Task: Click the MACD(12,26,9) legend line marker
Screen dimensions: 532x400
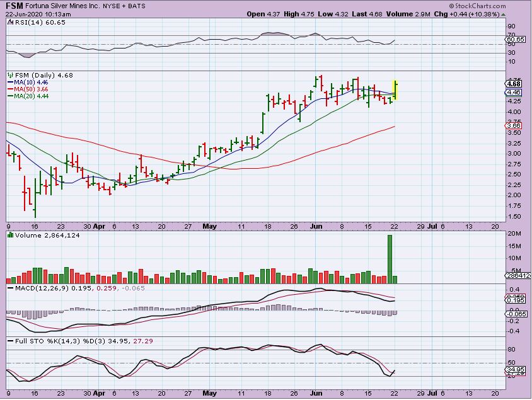Action: click(x=11, y=288)
